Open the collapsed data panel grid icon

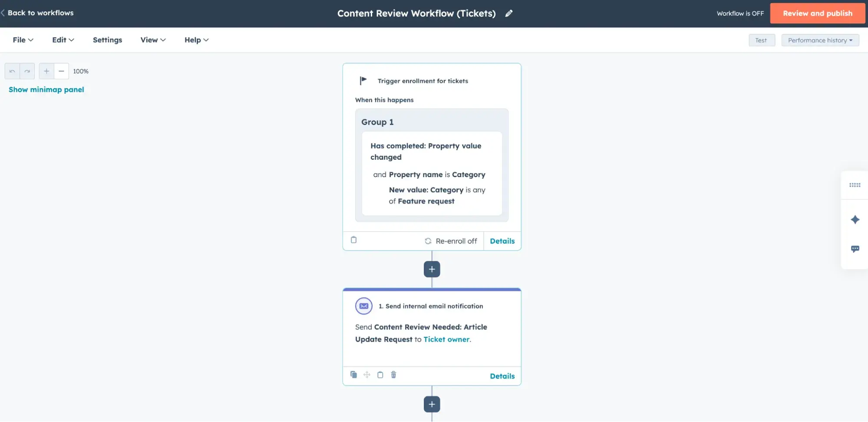tap(855, 185)
